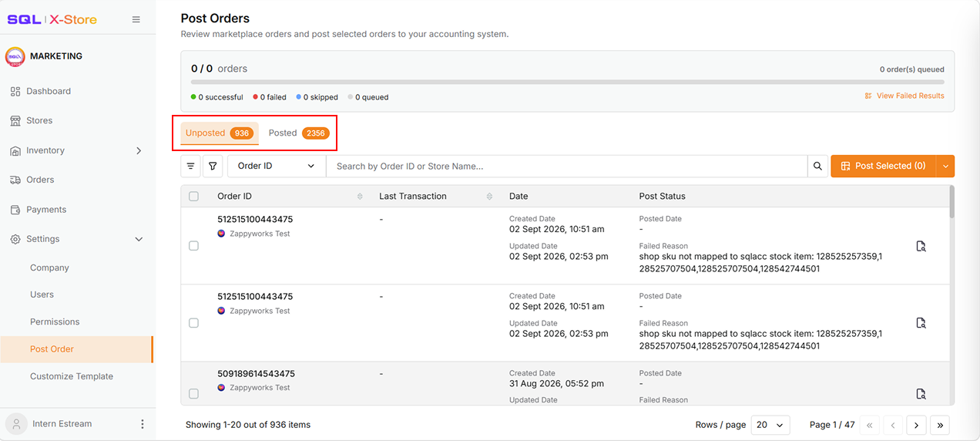Click the Settings gear icon
980x441 pixels.
pyautogui.click(x=15, y=240)
